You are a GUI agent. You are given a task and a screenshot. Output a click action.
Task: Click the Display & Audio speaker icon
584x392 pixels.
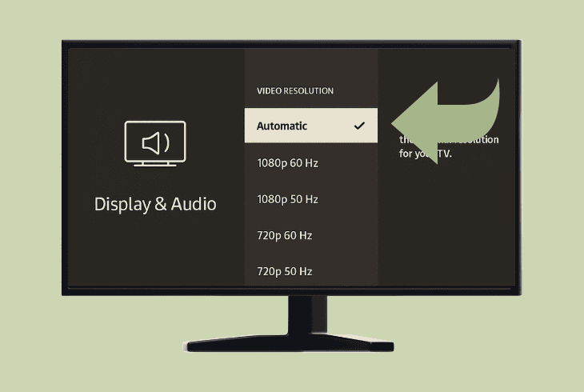(155, 143)
